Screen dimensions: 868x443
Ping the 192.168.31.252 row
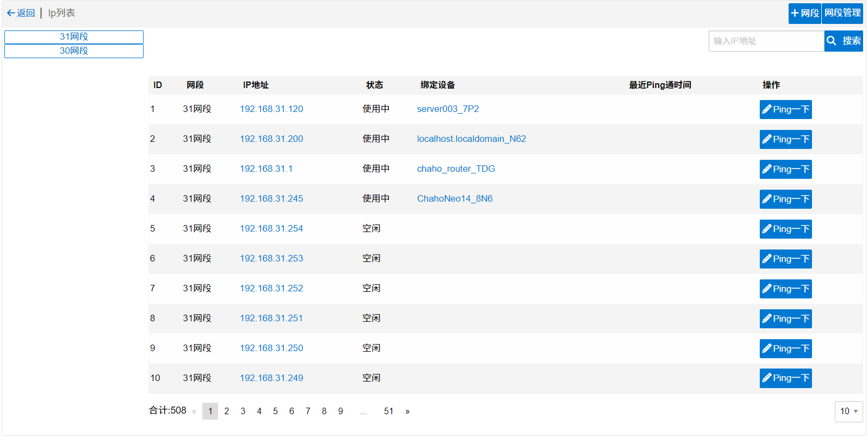coord(785,289)
